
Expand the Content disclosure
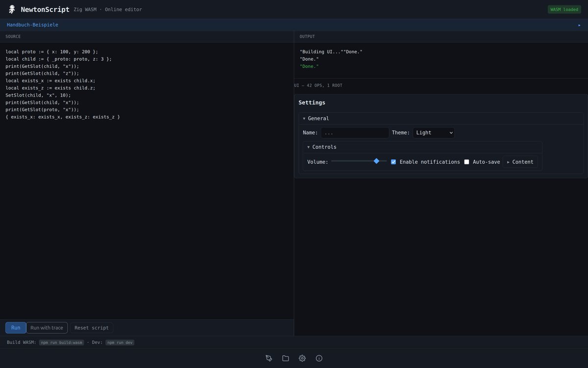pyautogui.click(x=520, y=162)
